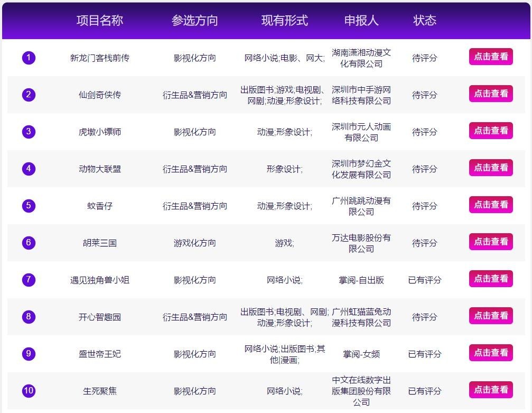Image resolution: width=532 pixels, height=413 pixels.
Task: Click applicant 掌阅-女频
Action: [x=361, y=354]
